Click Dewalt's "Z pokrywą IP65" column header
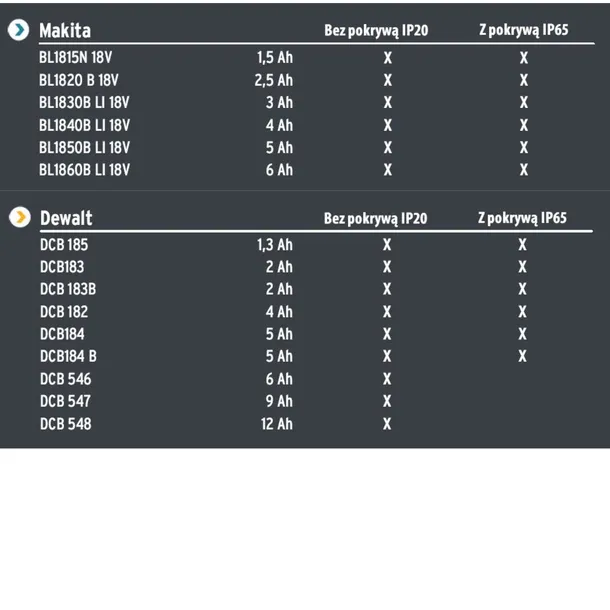 pyautogui.click(x=522, y=218)
